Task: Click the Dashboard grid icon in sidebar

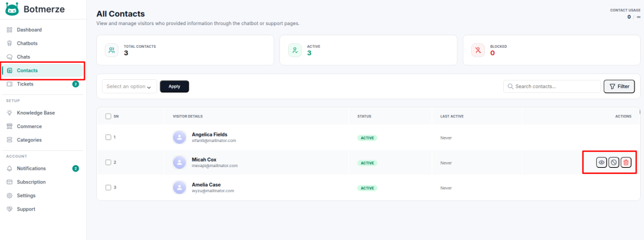Action: coord(10,30)
